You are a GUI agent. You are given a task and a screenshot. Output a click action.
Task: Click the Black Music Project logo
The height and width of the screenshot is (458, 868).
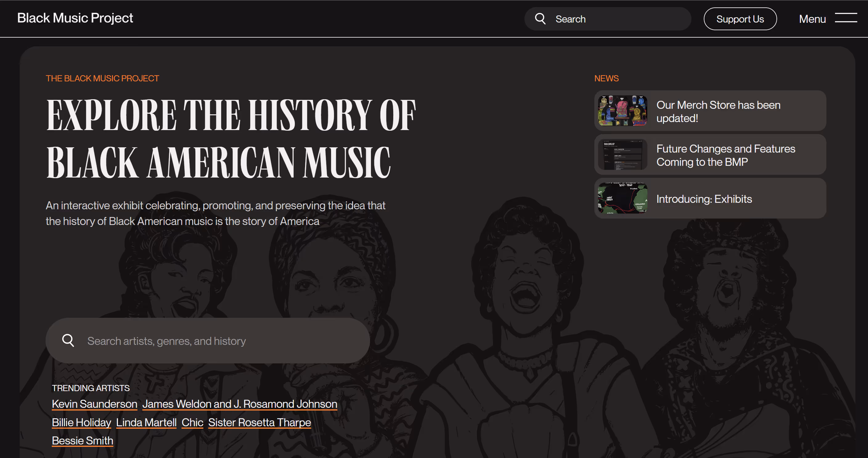[75, 18]
